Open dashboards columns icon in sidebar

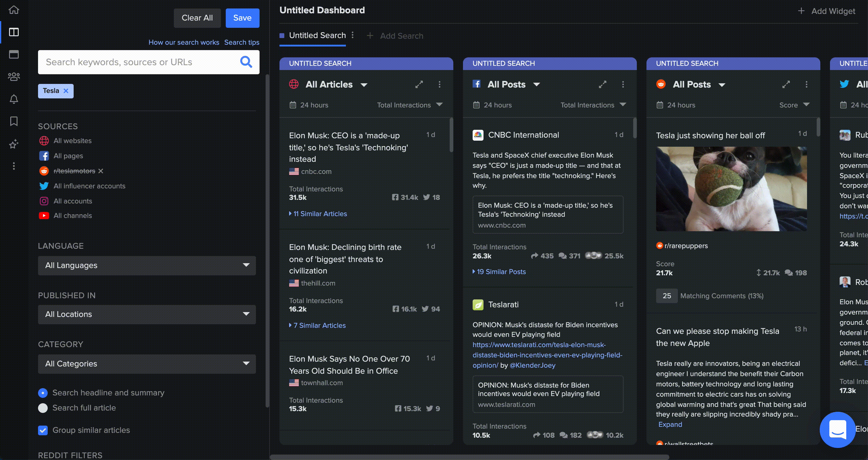(x=14, y=32)
